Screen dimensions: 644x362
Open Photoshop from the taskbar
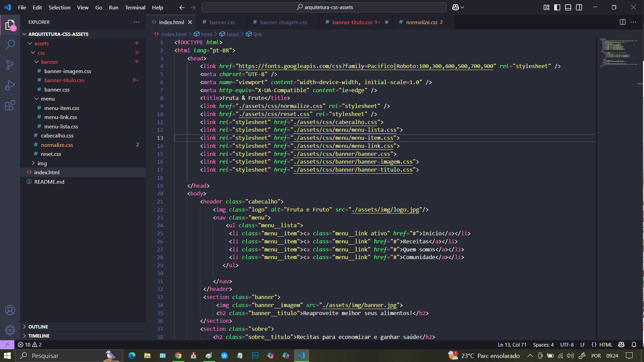[255, 356]
